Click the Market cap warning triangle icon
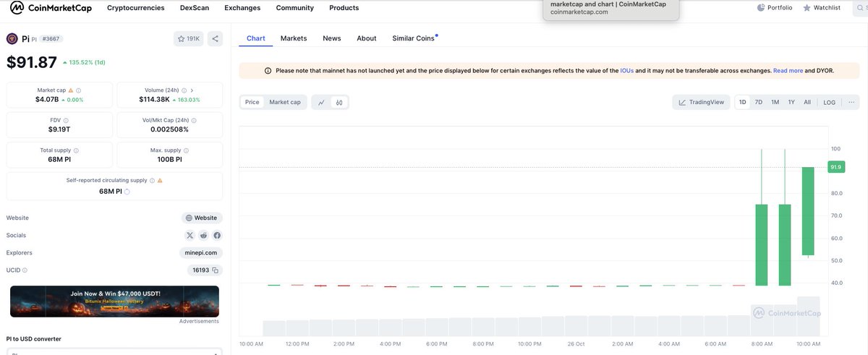 point(71,90)
